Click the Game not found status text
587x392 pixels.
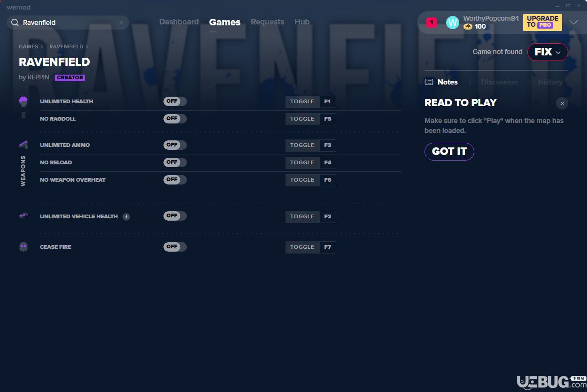click(497, 52)
